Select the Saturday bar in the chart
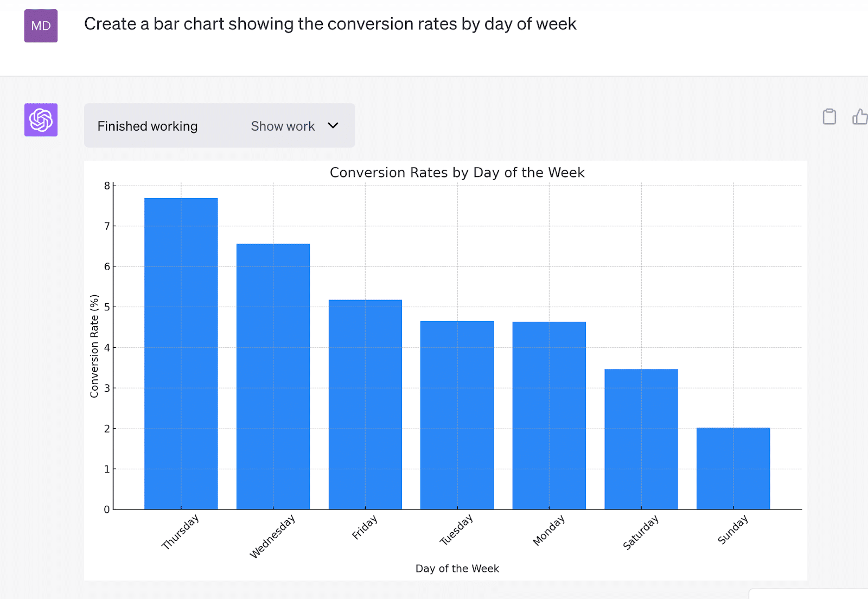The width and height of the screenshot is (868, 599). coord(641,439)
